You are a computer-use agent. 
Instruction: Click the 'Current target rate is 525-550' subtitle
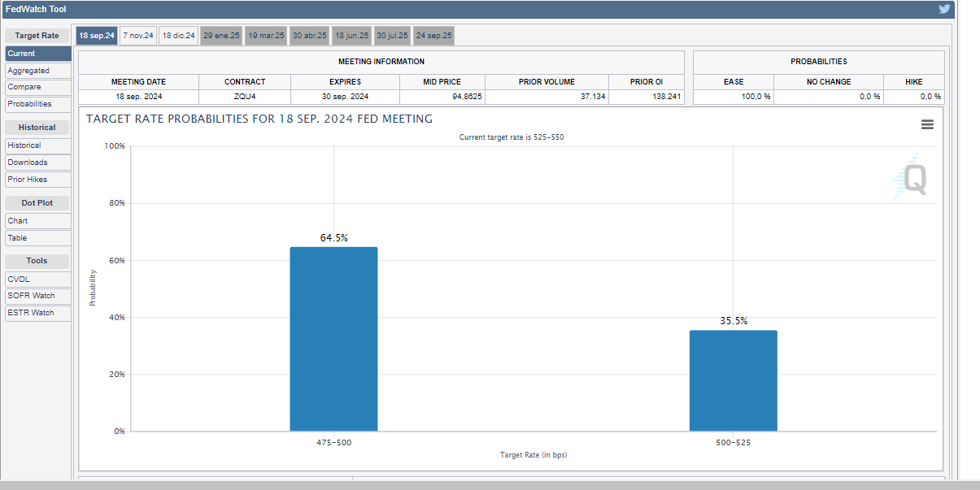(512, 137)
